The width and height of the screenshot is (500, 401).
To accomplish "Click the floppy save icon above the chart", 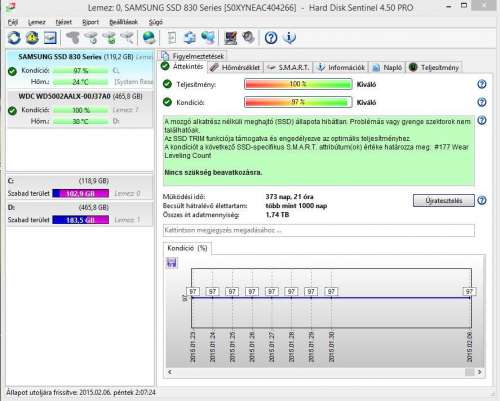I will coord(172,263).
